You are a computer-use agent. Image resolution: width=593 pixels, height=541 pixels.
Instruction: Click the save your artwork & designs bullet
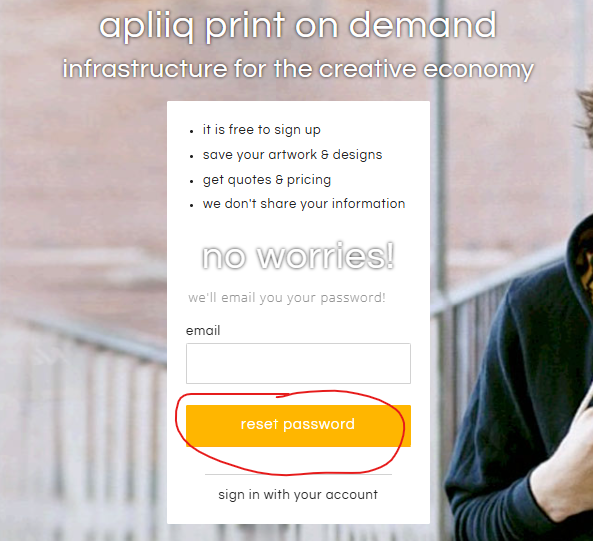click(x=292, y=155)
